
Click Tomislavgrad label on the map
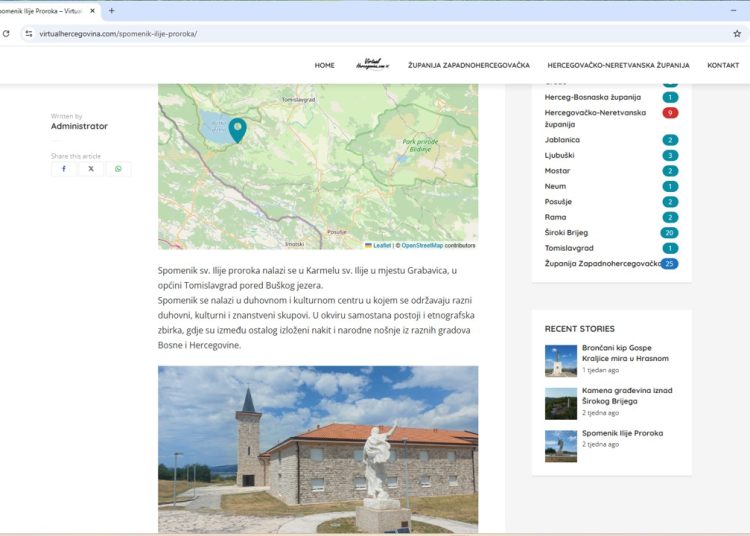click(x=298, y=100)
